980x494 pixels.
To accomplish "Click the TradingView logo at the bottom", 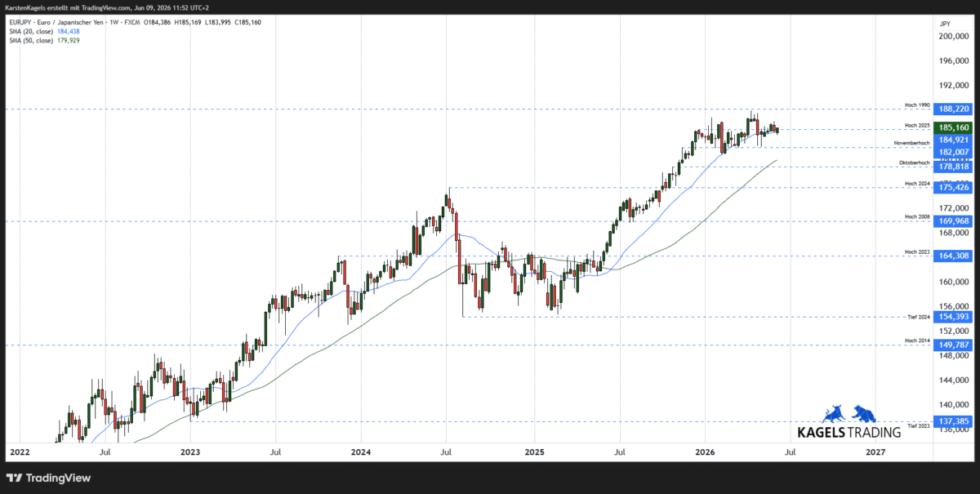I will pyautogui.click(x=48, y=478).
